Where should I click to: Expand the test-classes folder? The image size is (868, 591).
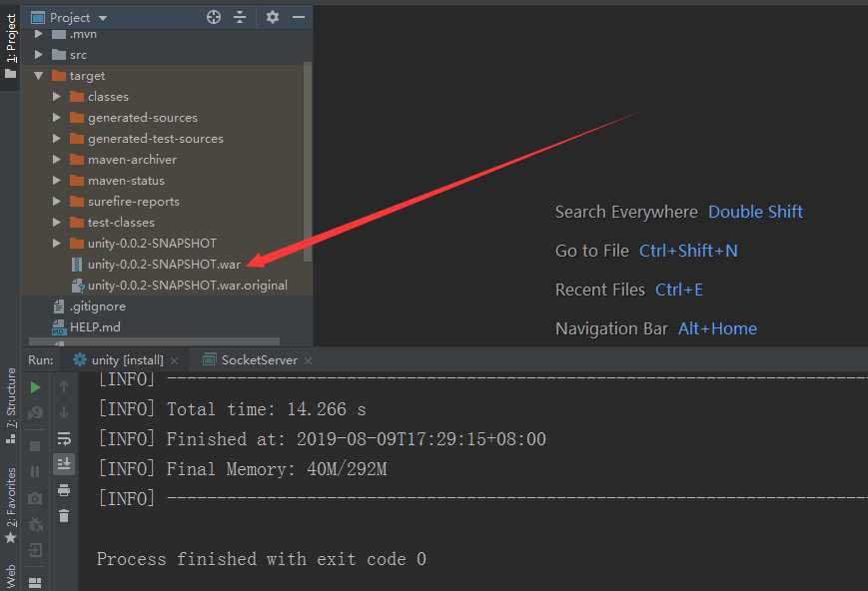[57, 223]
